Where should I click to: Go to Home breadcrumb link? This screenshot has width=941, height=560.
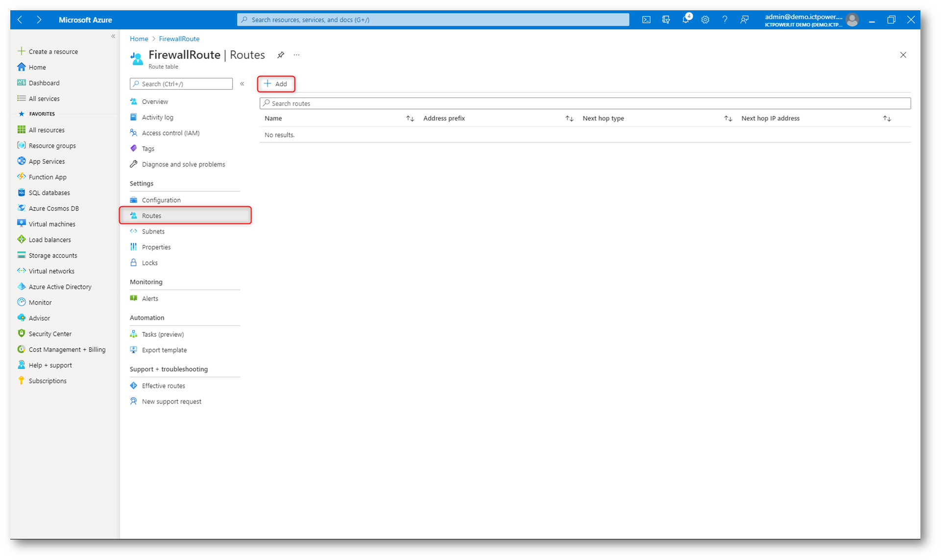click(x=139, y=39)
